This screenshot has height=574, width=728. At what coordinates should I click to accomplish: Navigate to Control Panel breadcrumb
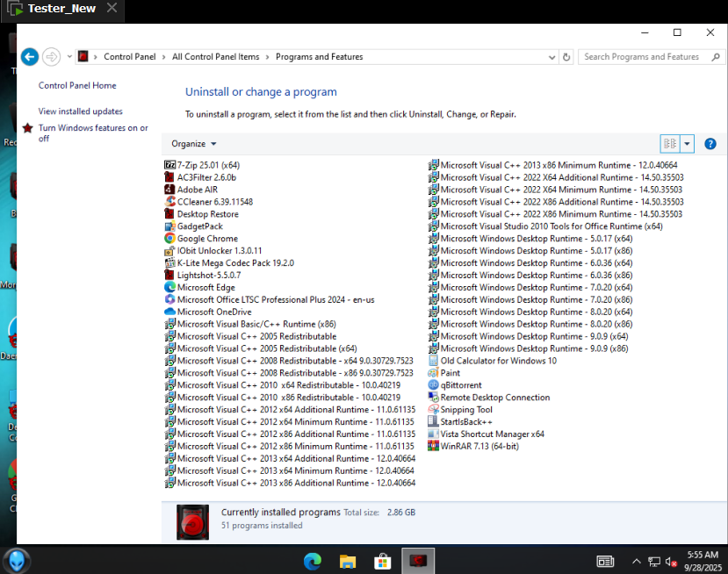(130, 57)
